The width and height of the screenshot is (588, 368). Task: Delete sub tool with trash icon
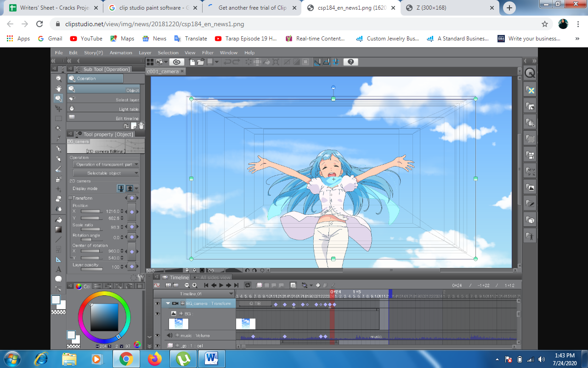(x=141, y=126)
